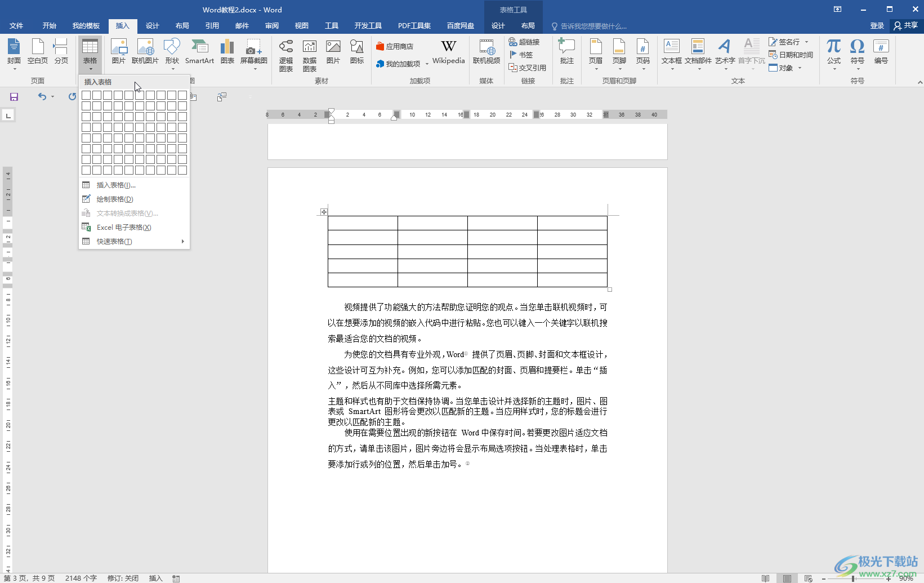Insert a 超链接 hyperlink
Image resolution: width=924 pixels, height=583 pixels.
tap(524, 42)
